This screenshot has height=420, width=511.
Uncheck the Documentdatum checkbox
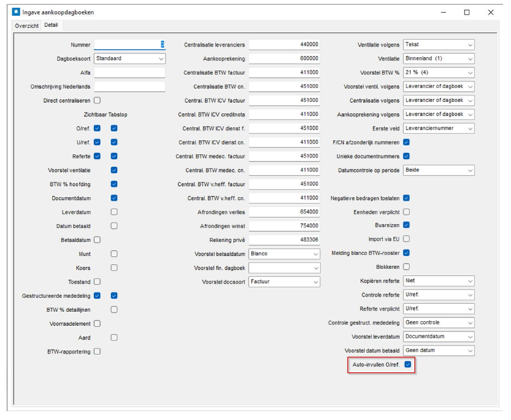[x=114, y=198]
